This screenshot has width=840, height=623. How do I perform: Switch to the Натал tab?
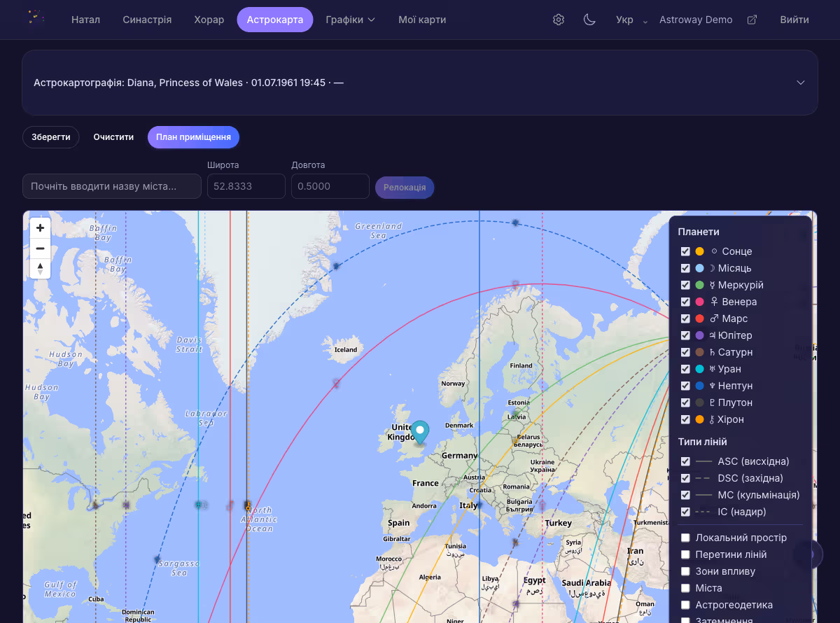[85, 20]
